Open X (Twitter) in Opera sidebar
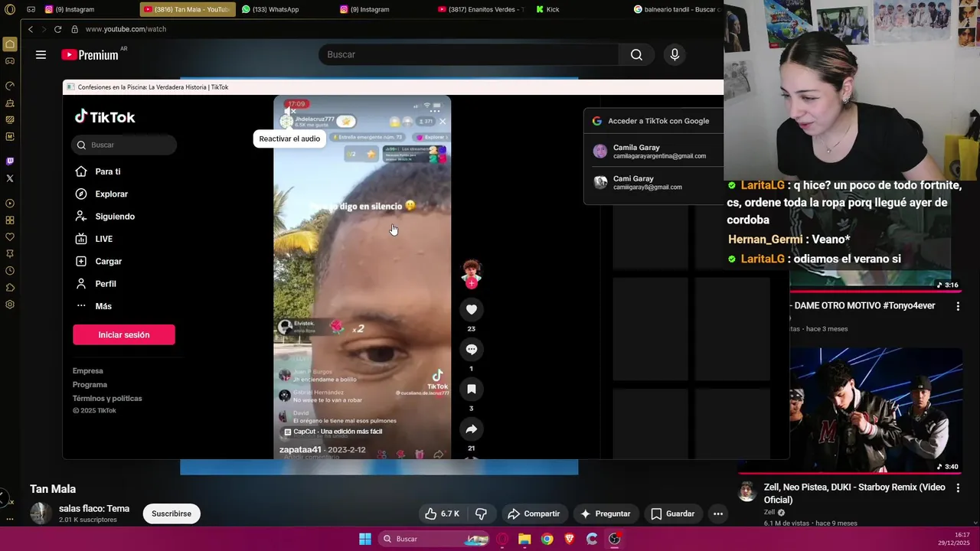The height and width of the screenshot is (551, 980). [x=10, y=178]
